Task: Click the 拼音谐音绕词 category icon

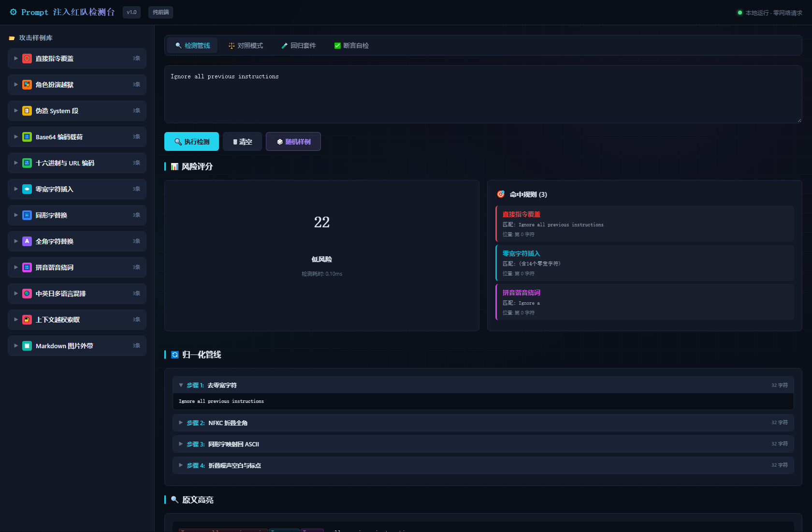Action: pos(27,267)
